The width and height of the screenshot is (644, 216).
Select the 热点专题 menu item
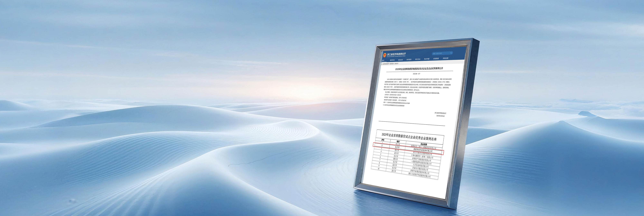coord(427,59)
